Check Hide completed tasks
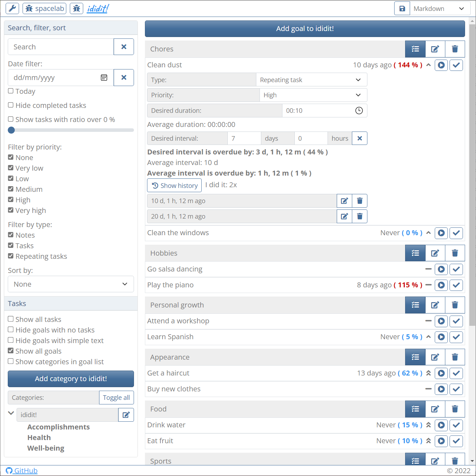The image size is (476, 476). pos(11,105)
